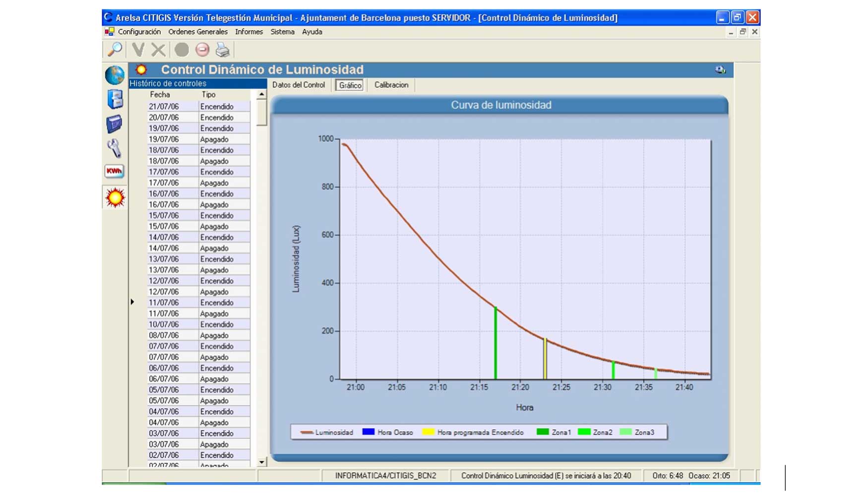Open the globe sidebar icon
The height and width of the screenshot is (496, 868).
[x=115, y=75]
